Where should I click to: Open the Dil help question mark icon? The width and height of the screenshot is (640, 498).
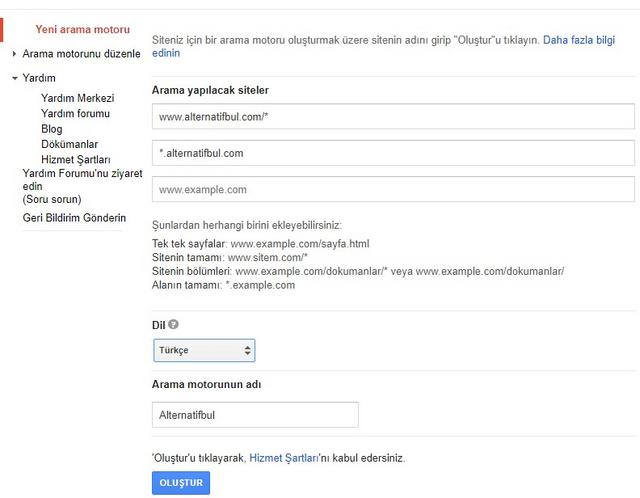[x=173, y=324]
